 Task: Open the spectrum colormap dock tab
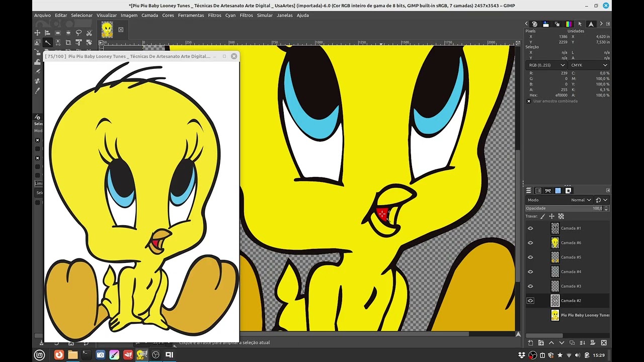pos(569,24)
